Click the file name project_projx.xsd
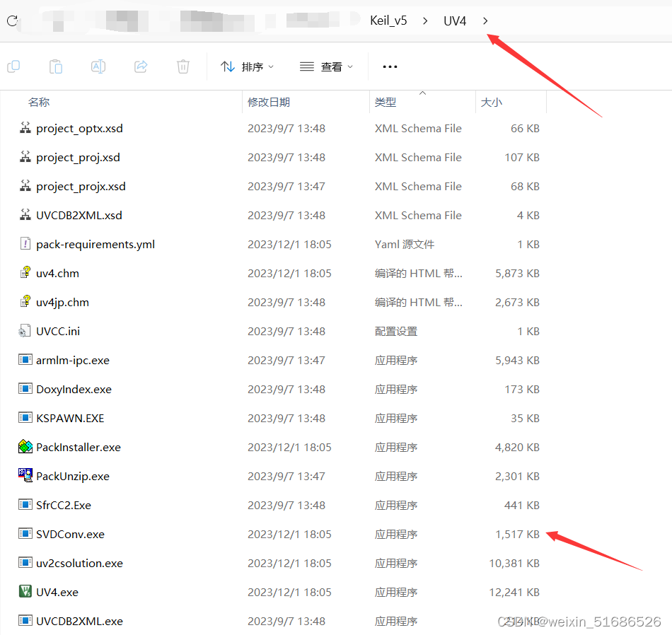 coord(81,187)
